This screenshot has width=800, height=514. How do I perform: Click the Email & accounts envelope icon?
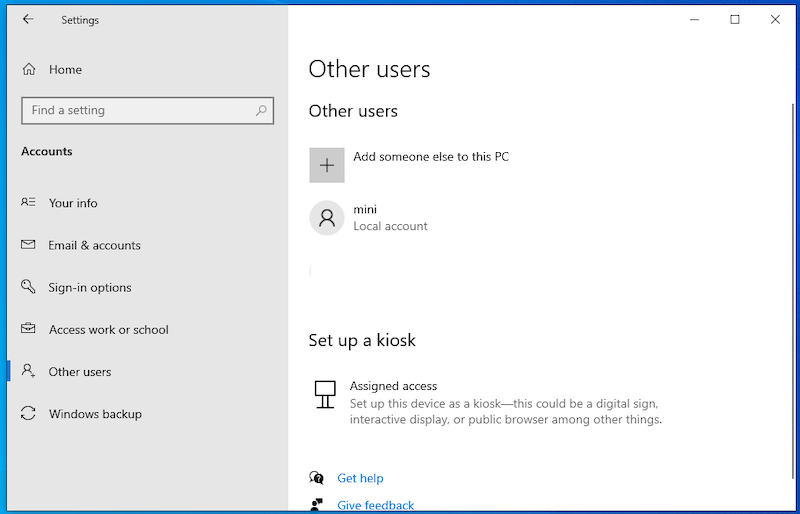(29, 245)
